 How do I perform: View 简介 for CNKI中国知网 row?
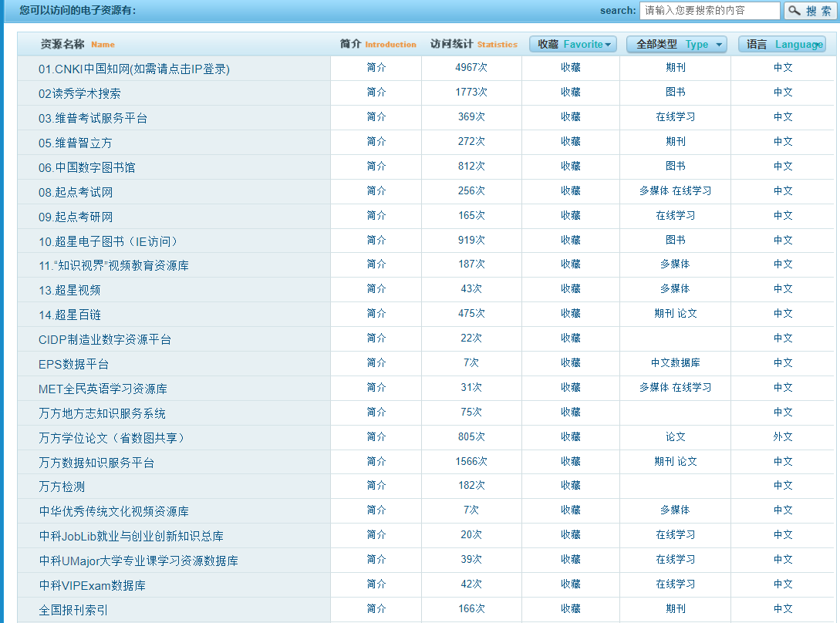376,68
